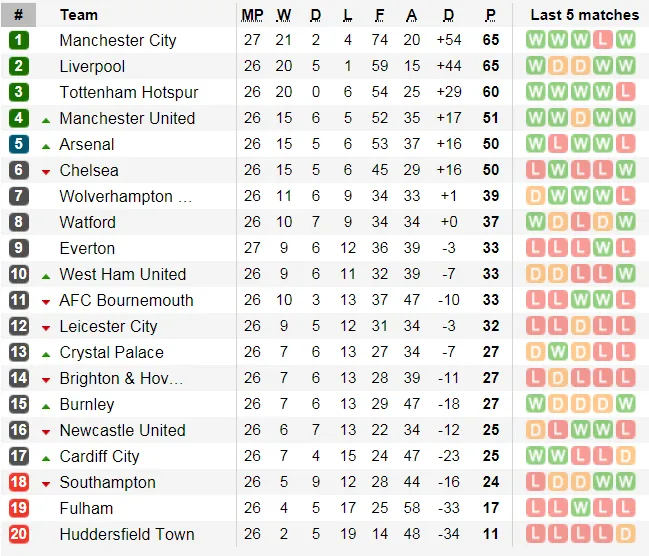Image resolution: width=649 pixels, height=556 pixels.
Task: Click green up arrow beside Manchester United
Action: tap(46, 119)
